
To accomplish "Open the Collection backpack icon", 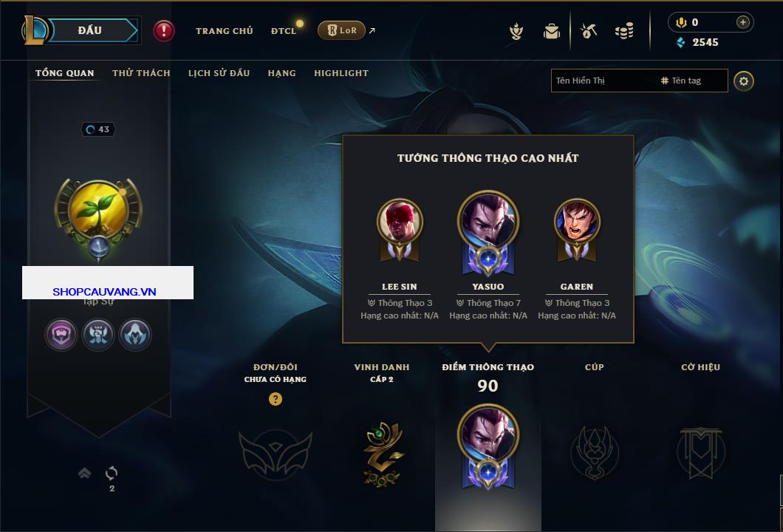I will [x=552, y=32].
